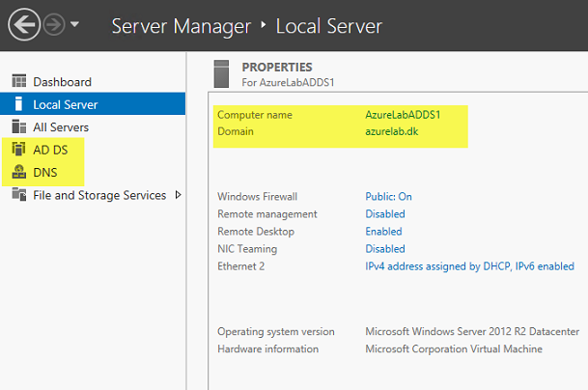Click the Local Server icon in sidebar
Image resolution: width=588 pixels, height=390 pixels.
point(18,104)
